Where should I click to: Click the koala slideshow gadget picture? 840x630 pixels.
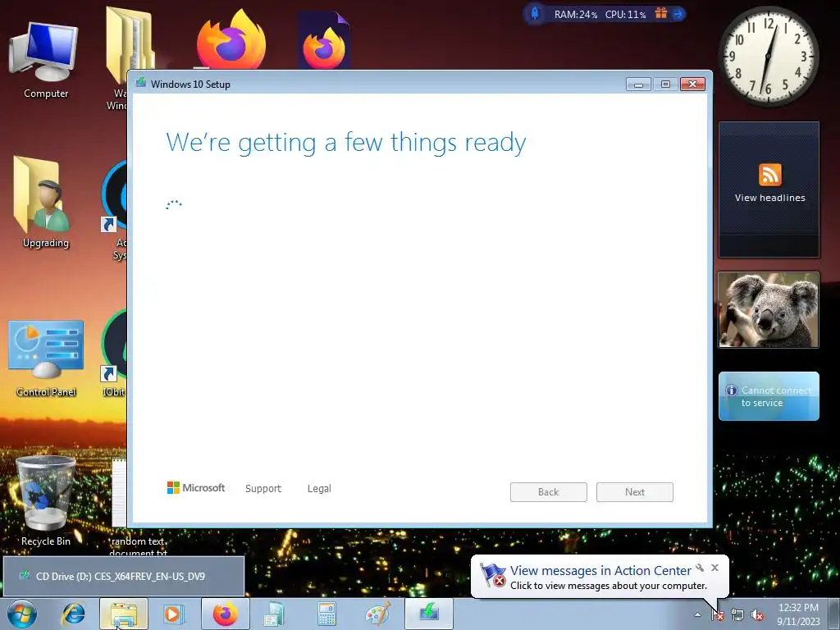pyautogui.click(x=768, y=309)
